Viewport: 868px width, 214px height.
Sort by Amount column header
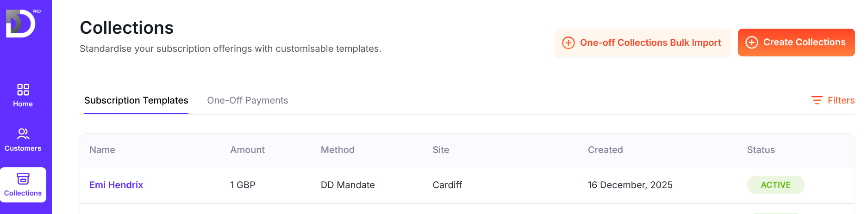pyautogui.click(x=247, y=150)
